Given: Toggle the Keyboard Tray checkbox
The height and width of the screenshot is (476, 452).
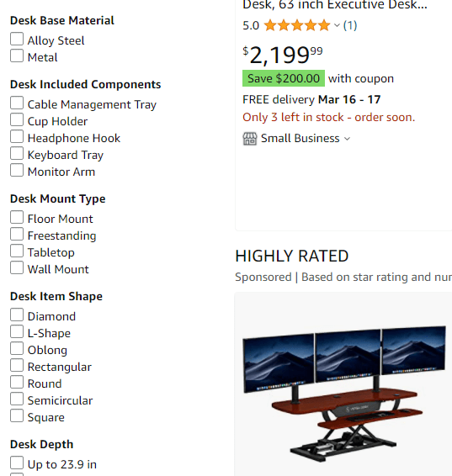Looking at the screenshot, I should [17, 153].
